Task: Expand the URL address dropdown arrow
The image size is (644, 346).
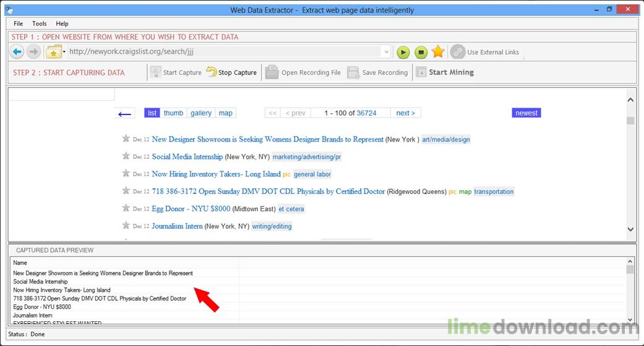Action: 386,52
